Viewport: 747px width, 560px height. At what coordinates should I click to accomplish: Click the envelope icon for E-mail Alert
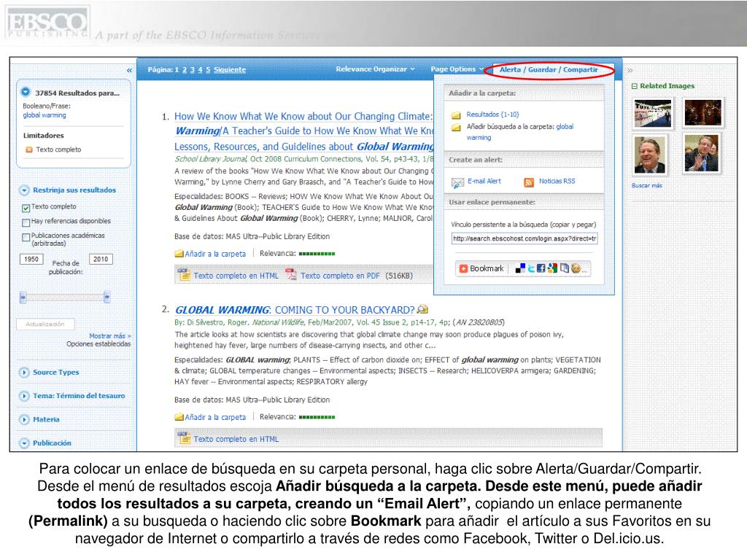tap(457, 182)
